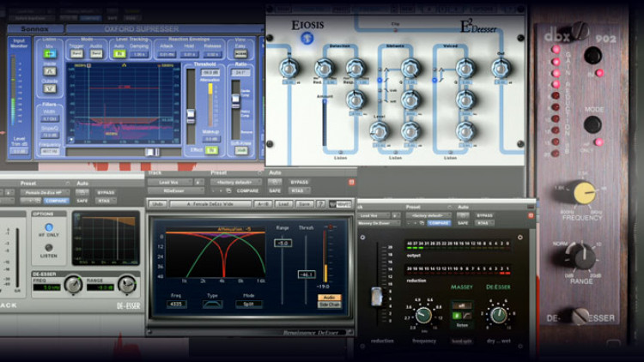Click the Slope/Q value in Oxford SuprEsser
The width and height of the screenshot is (644, 362).
pyautogui.click(x=50, y=135)
